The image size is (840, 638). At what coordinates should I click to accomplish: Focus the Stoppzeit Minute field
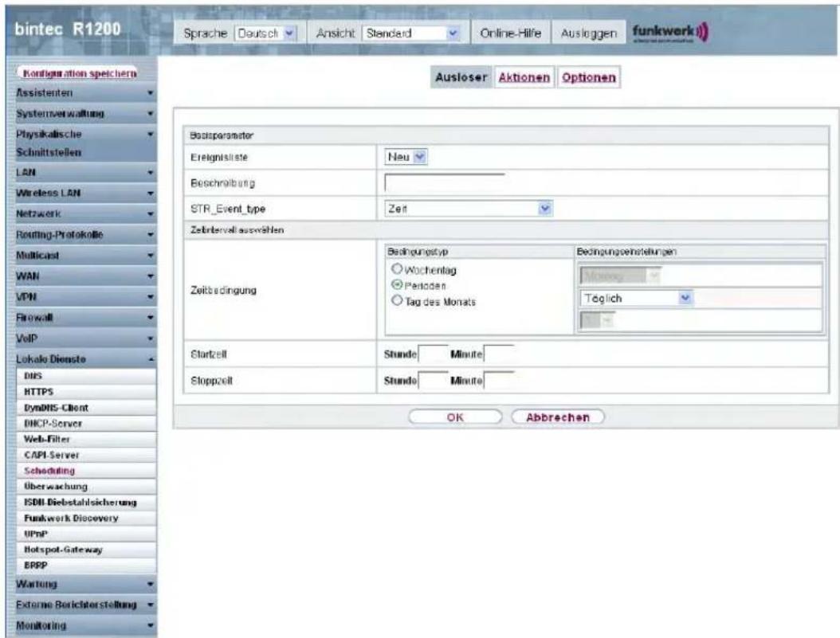click(499, 381)
